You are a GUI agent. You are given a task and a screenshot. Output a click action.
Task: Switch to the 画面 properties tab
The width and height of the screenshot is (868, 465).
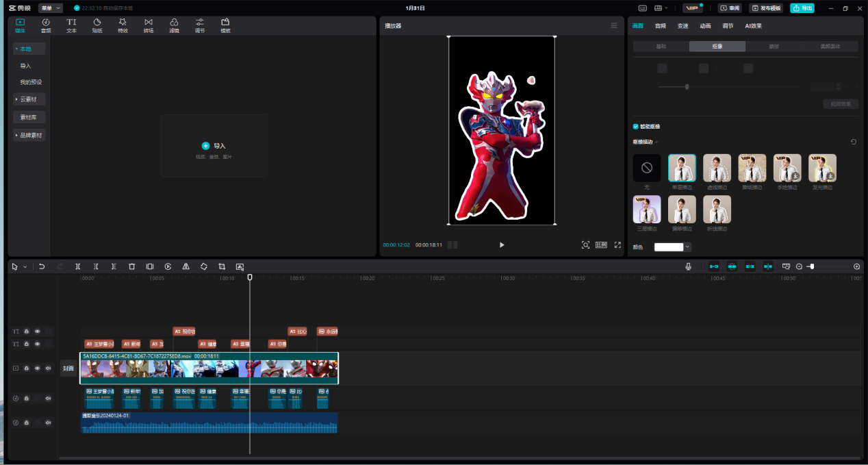[638, 25]
